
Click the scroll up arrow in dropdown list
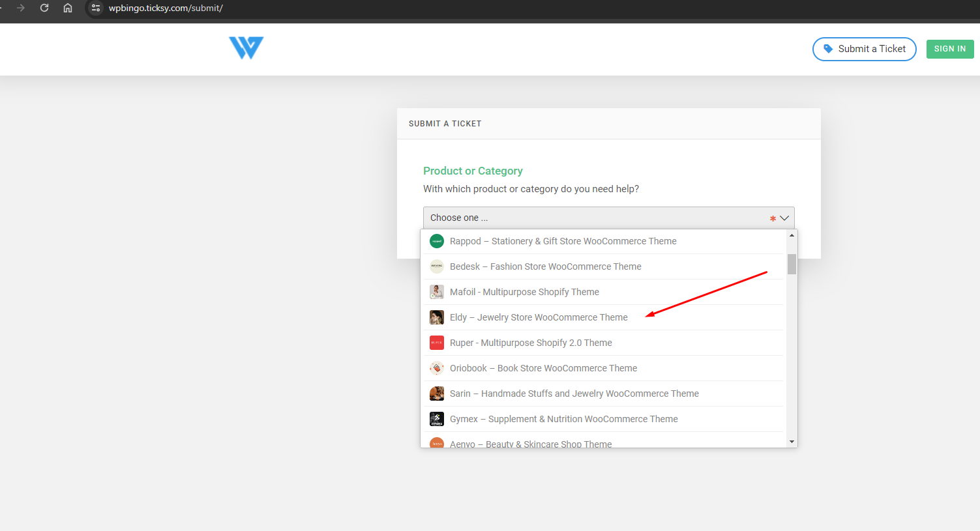click(792, 235)
